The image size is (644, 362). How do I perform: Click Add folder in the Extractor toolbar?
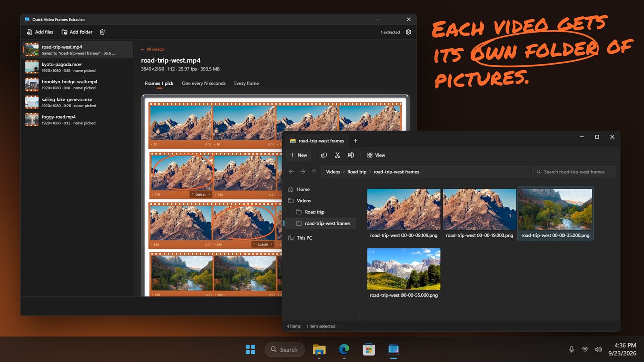pos(77,32)
